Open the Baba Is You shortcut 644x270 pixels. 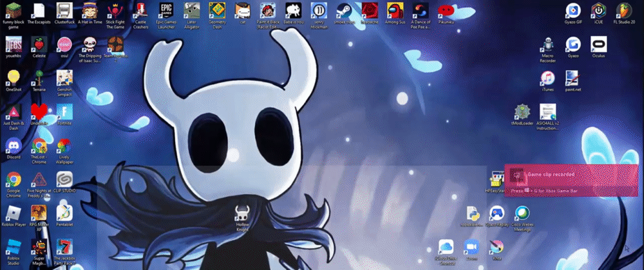(x=294, y=14)
